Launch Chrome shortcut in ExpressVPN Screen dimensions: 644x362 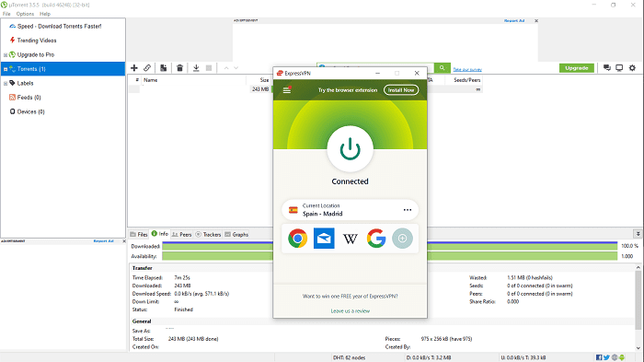click(x=298, y=239)
